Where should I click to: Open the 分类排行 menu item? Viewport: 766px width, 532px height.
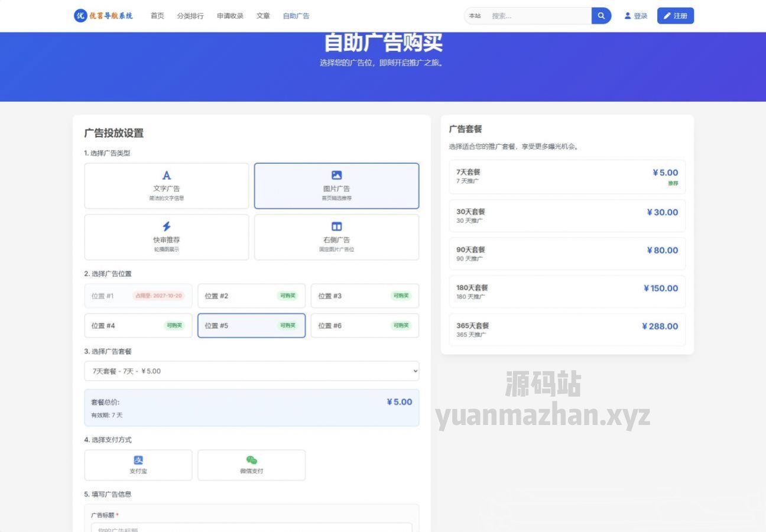190,16
